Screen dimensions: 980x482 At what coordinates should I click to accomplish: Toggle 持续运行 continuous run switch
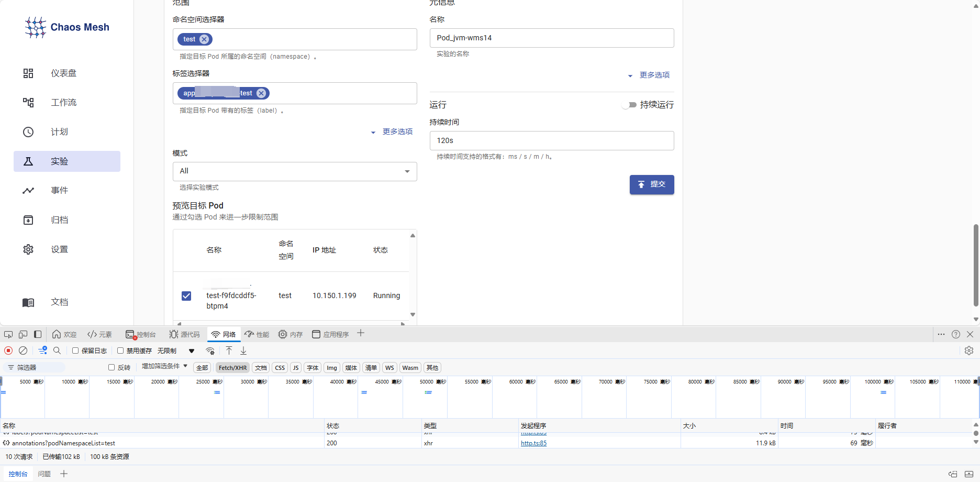(629, 105)
